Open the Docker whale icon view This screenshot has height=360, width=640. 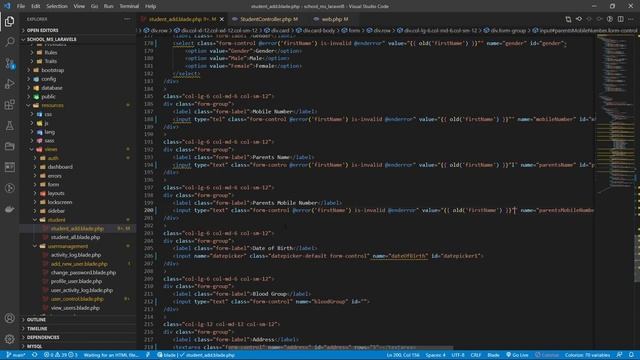tap(9, 209)
